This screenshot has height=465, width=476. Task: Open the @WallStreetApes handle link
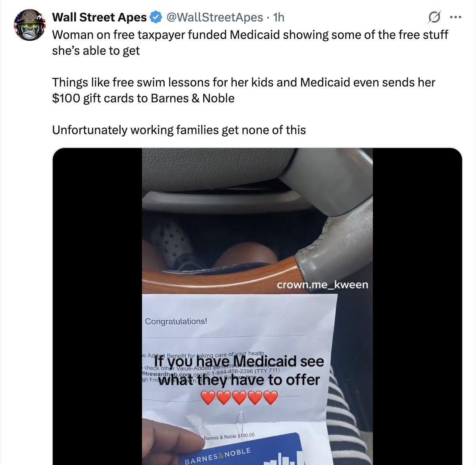tap(215, 17)
